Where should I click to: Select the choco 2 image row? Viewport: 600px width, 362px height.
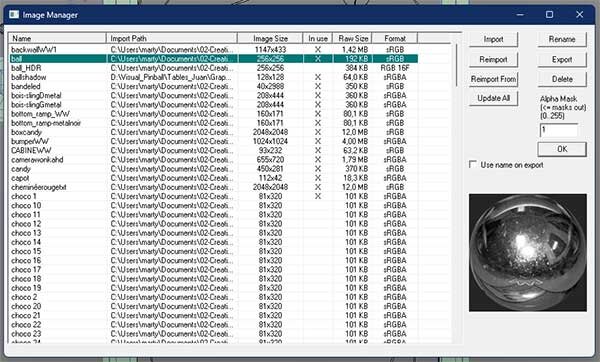(213, 297)
